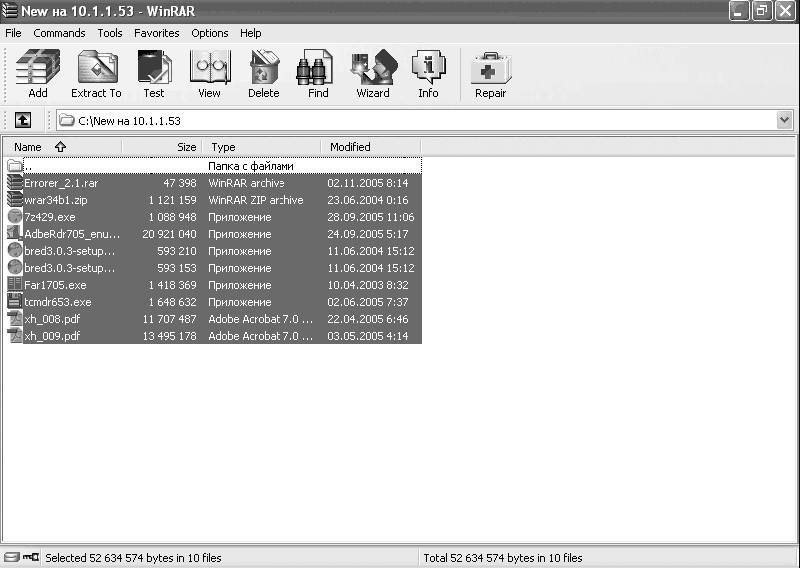Viewport: 800px width, 568px height.
Task: Click the Add archive toolbar icon
Action: coord(38,74)
